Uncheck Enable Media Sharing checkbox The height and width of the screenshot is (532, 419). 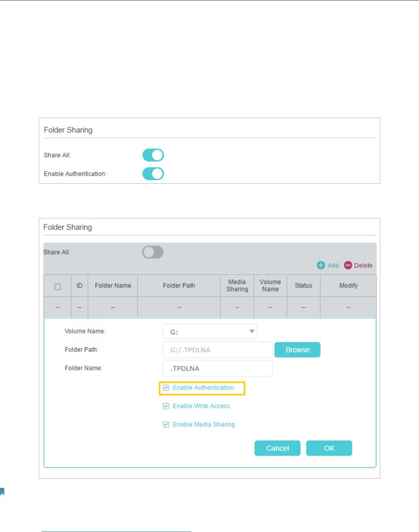tap(166, 425)
